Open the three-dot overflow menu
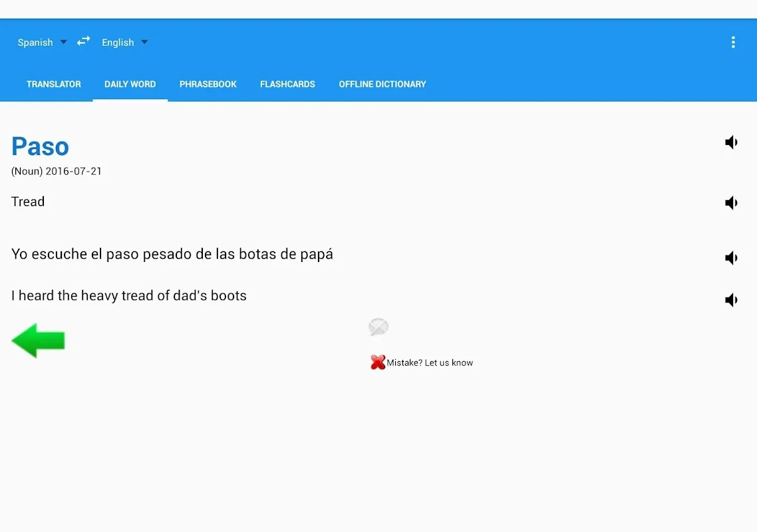Screen dimensions: 757x532 pyautogui.click(x=733, y=43)
